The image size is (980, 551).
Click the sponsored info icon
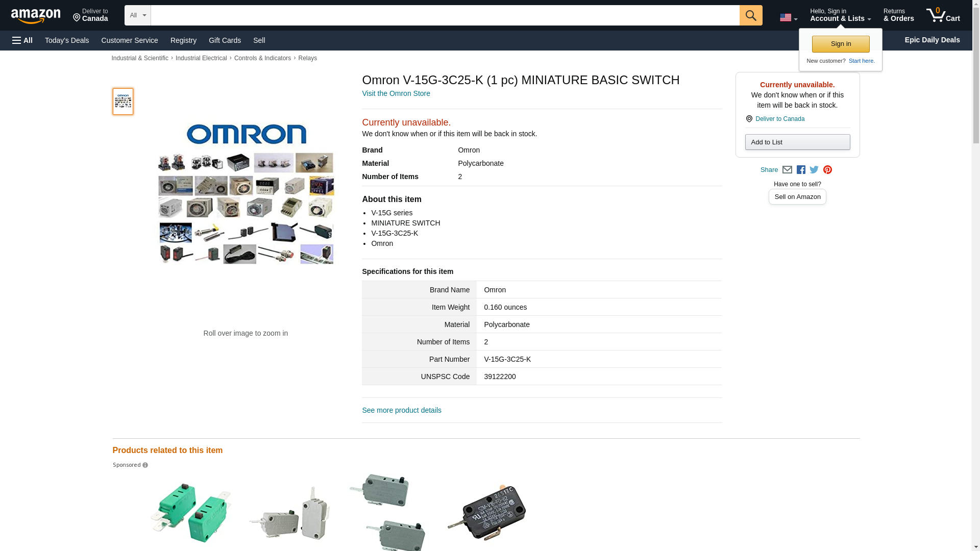tap(145, 465)
